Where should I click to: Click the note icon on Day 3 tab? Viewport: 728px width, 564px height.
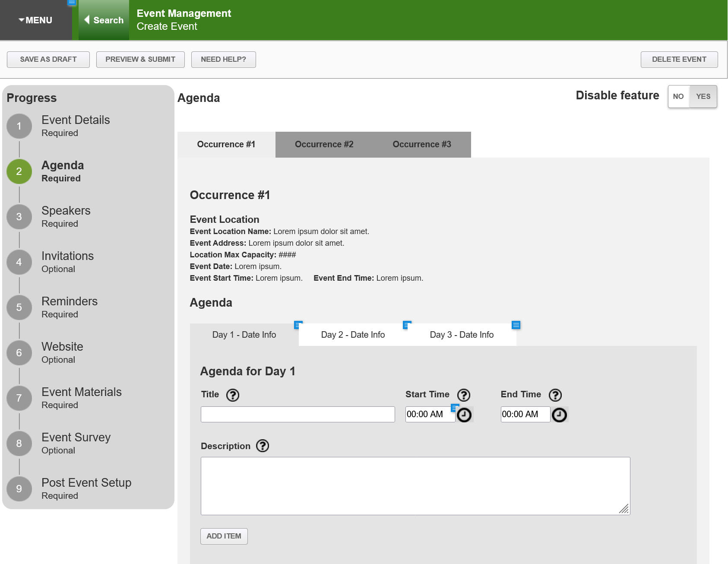pyautogui.click(x=516, y=325)
